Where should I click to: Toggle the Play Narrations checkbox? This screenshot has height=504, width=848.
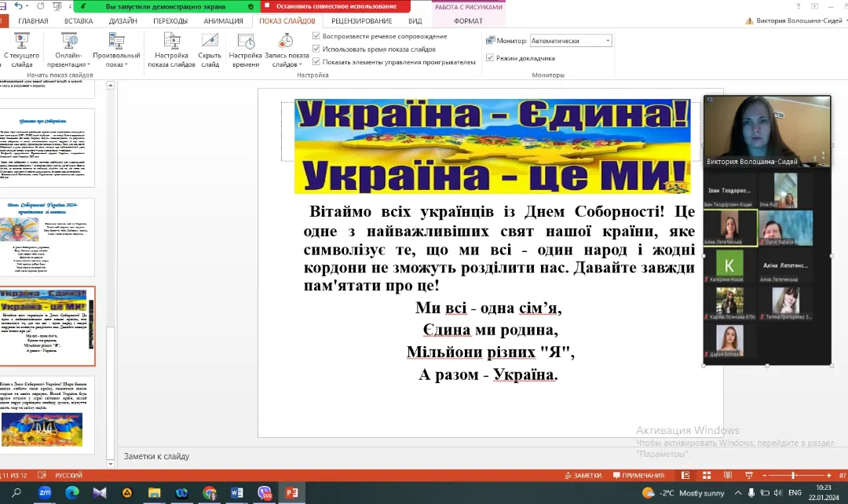pyautogui.click(x=316, y=36)
